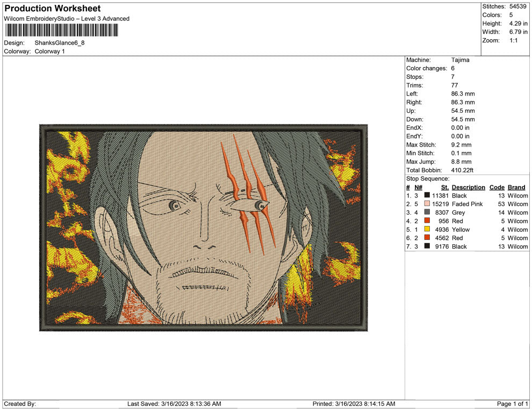Click the St. column header
Screen dimensions: 532x409
point(445,187)
